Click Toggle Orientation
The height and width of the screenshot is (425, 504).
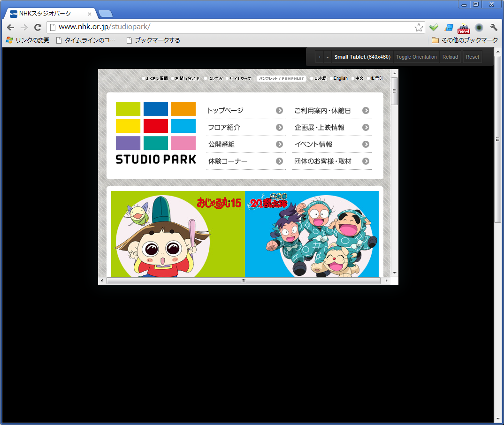(x=416, y=57)
